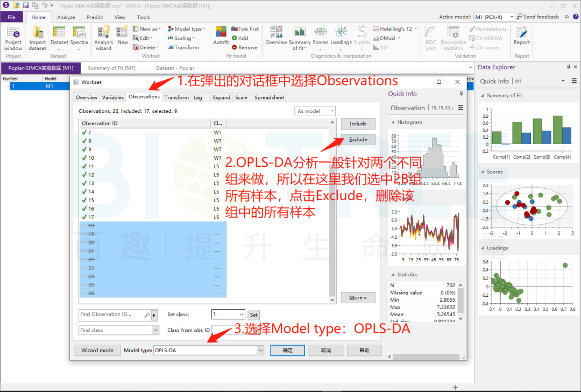Toggle checkmark beside observation 17

tap(84, 217)
